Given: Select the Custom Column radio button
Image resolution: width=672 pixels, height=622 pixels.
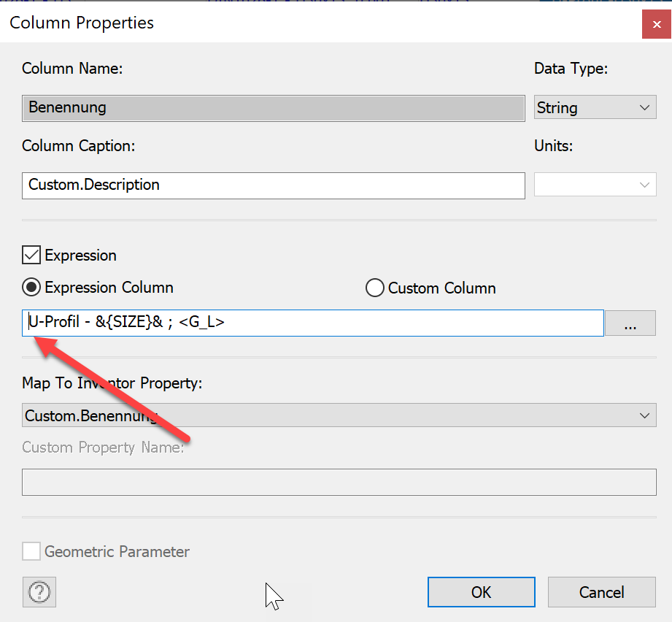Looking at the screenshot, I should pyautogui.click(x=374, y=288).
